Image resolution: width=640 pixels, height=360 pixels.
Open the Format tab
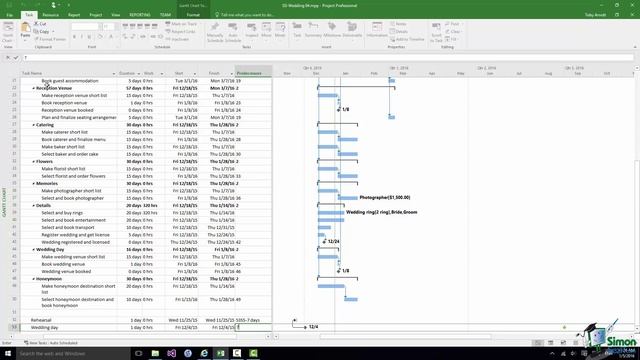pyautogui.click(x=193, y=15)
